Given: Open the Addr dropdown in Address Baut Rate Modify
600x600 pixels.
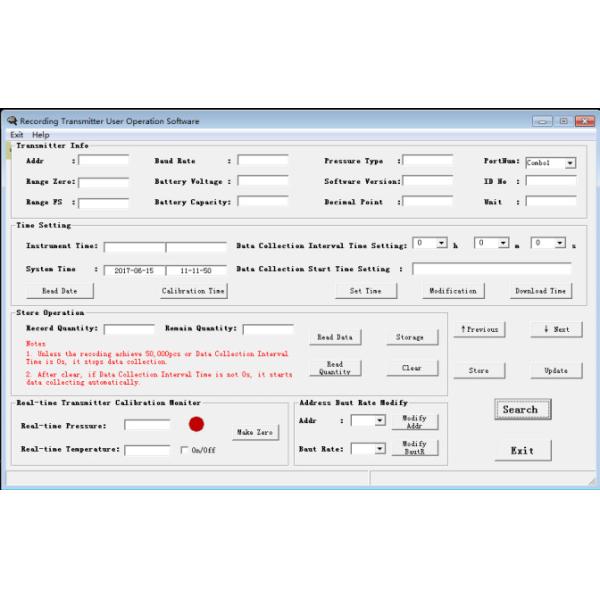Looking at the screenshot, I should tap(381, 421).
